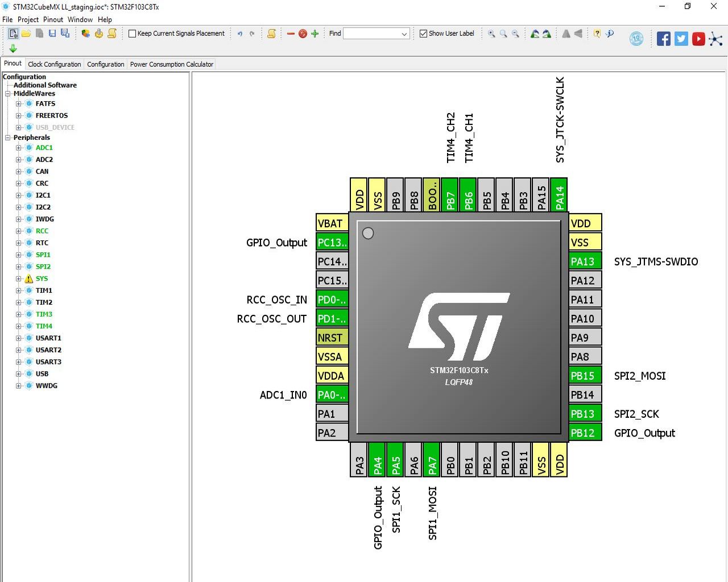
Task: Collapse the MiddleWares tree node
Action: 8,94
